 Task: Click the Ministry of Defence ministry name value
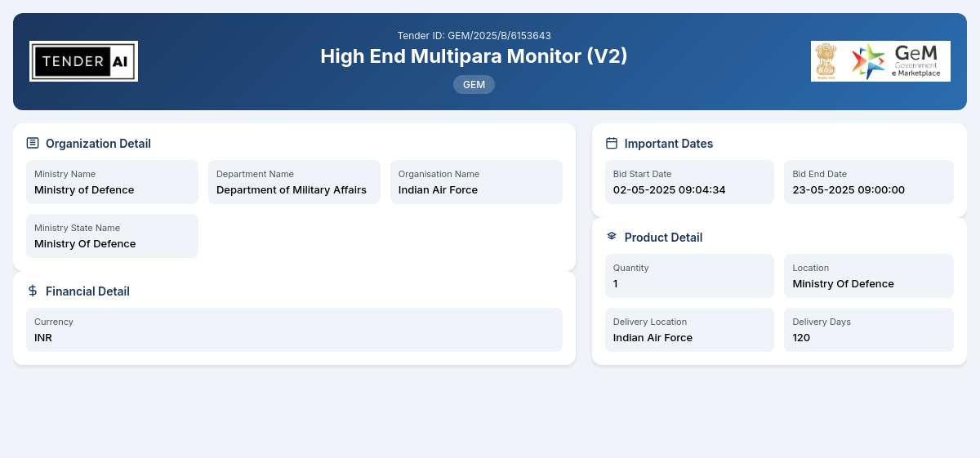point(84,190)
